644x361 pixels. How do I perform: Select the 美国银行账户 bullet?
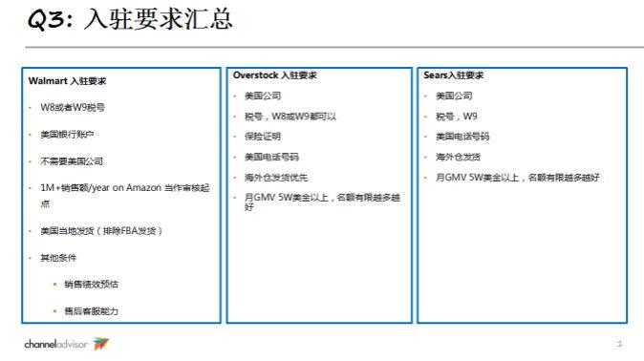[67, 135]
